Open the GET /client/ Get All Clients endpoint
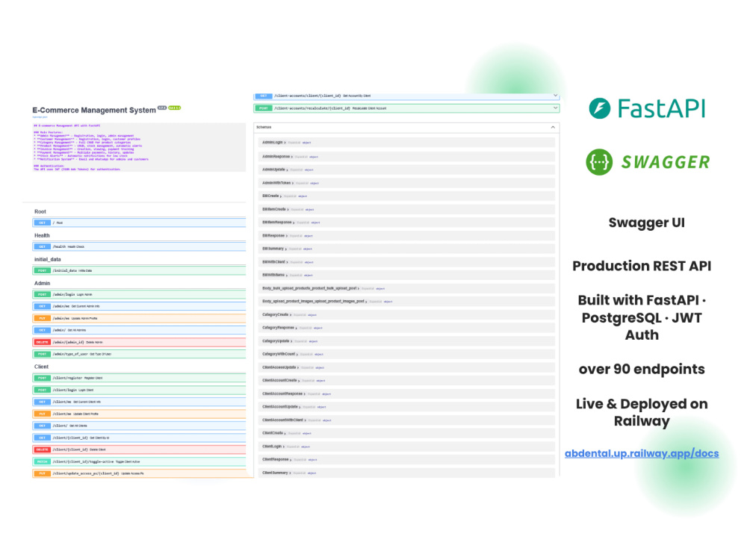Screen dimensions: 747x560 [x=139, y=426]
